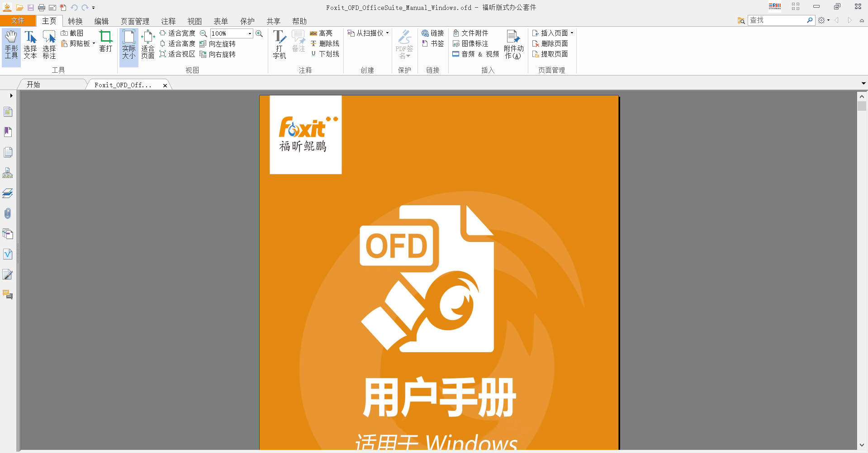Click the Save icon in quick toolbar
Viewport: 868px width, 453px height.
click(31, 8)
